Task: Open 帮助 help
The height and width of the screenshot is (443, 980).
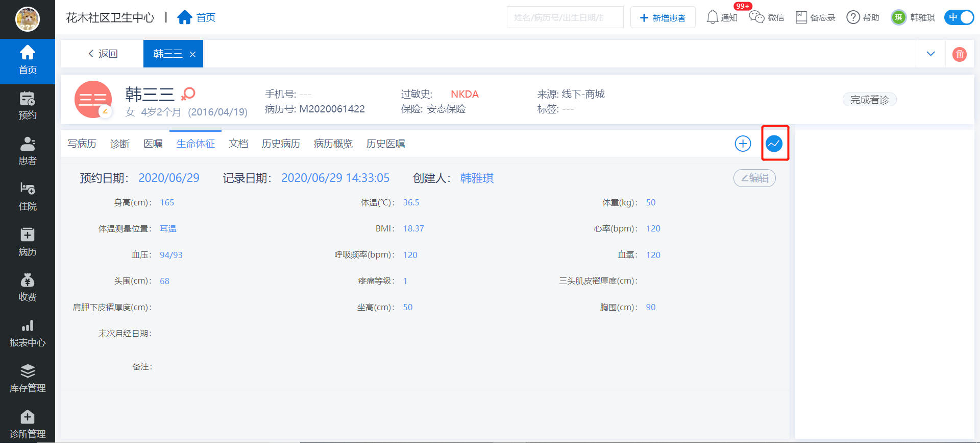Action: tap(863, 17)
